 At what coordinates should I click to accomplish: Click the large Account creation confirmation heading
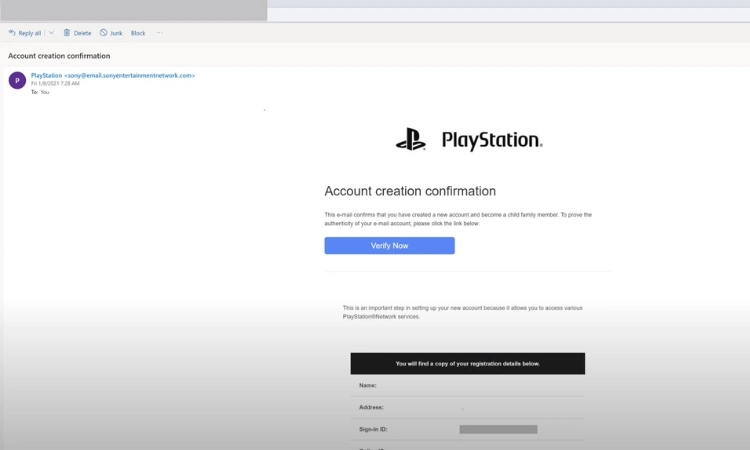(x=410, y=191)
